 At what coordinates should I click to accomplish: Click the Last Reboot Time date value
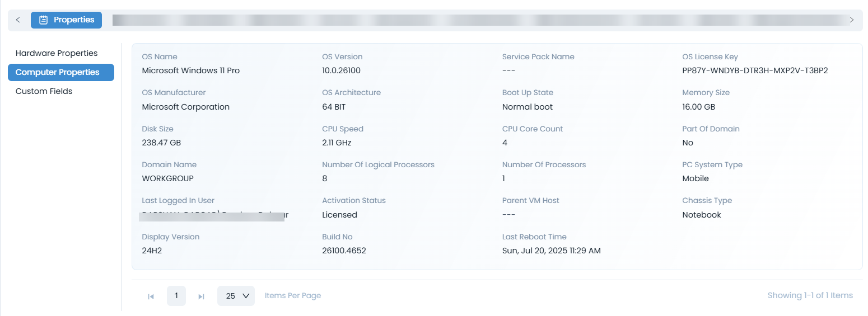551,251
